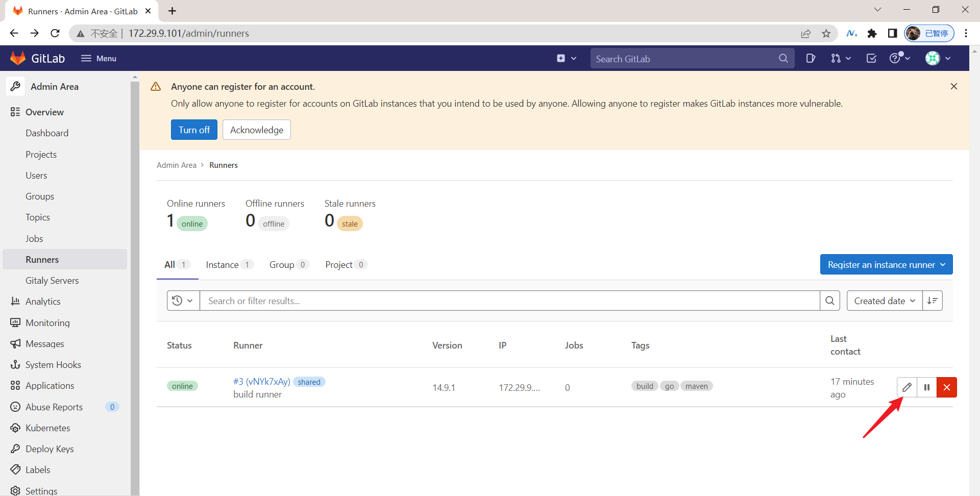The height and width of the screenshot is (496, 980).
Task: Open Groups in the sidebar
Action: pyautogui.click(x=40, y=196)
